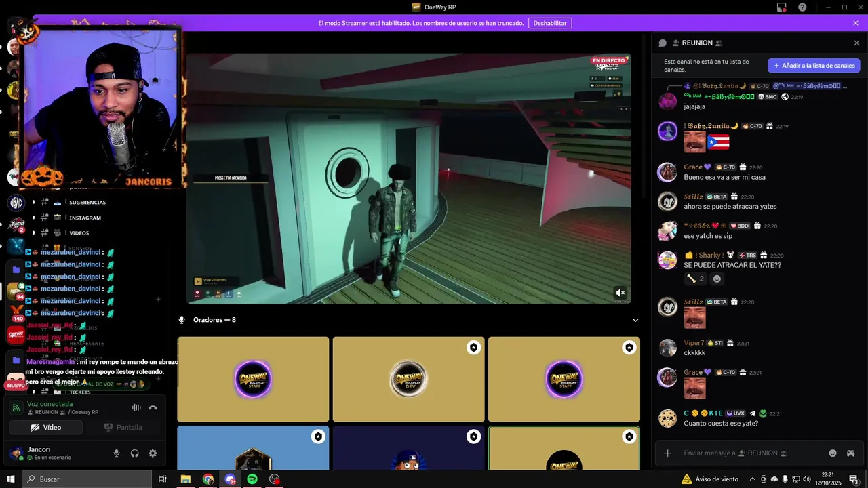The image size is (868, 488).
Task: Click the moderator shield on third speaker tile
Action: (629, 348)
